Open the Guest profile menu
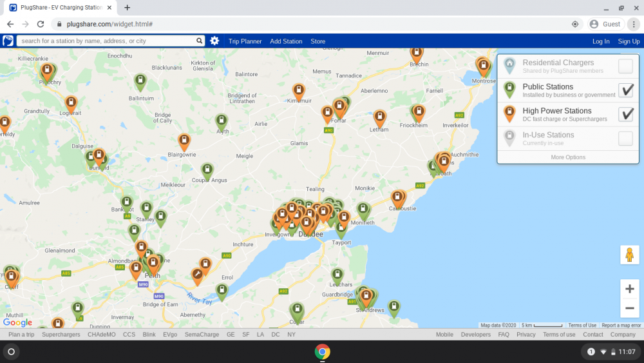 coord(606,25)
